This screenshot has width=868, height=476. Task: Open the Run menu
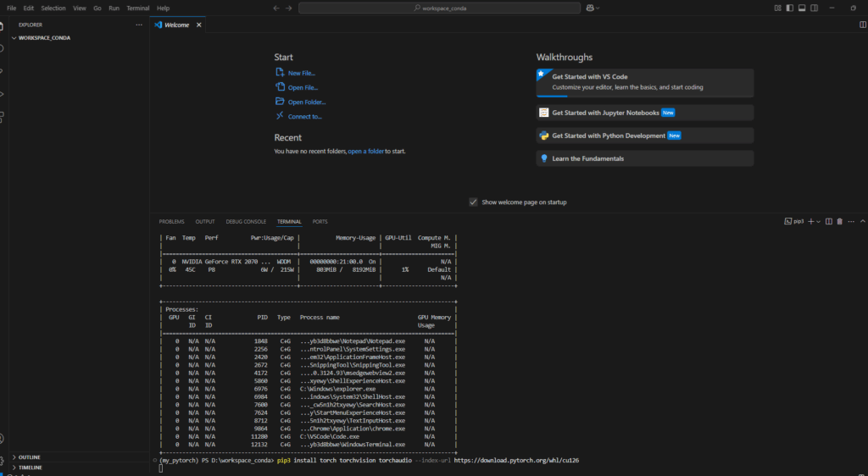point(114,8)
